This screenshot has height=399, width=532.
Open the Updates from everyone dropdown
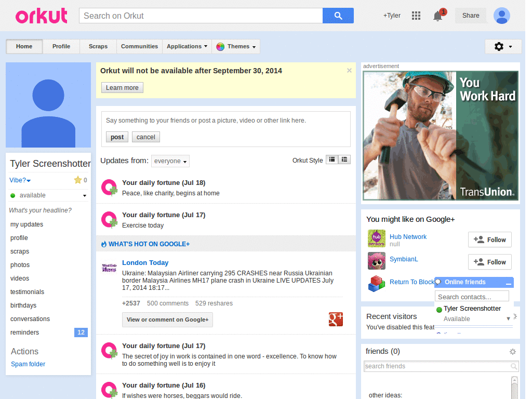[x=170, y=161]
